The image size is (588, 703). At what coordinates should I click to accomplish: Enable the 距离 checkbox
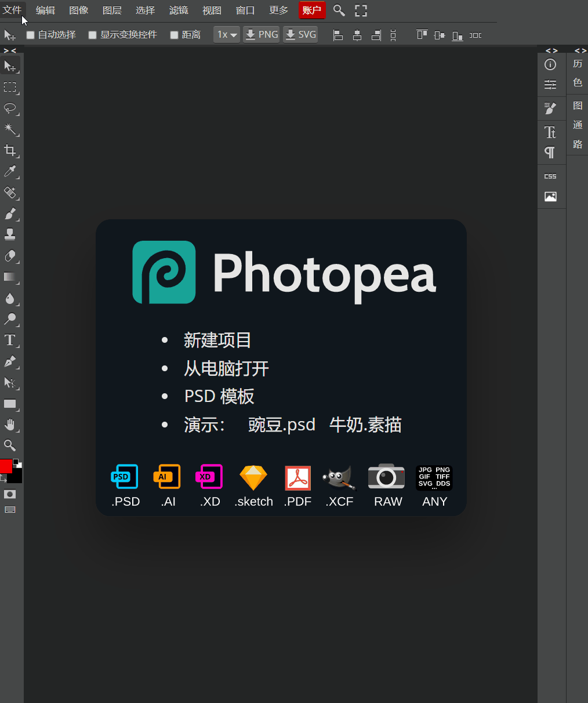coord(174,35)
